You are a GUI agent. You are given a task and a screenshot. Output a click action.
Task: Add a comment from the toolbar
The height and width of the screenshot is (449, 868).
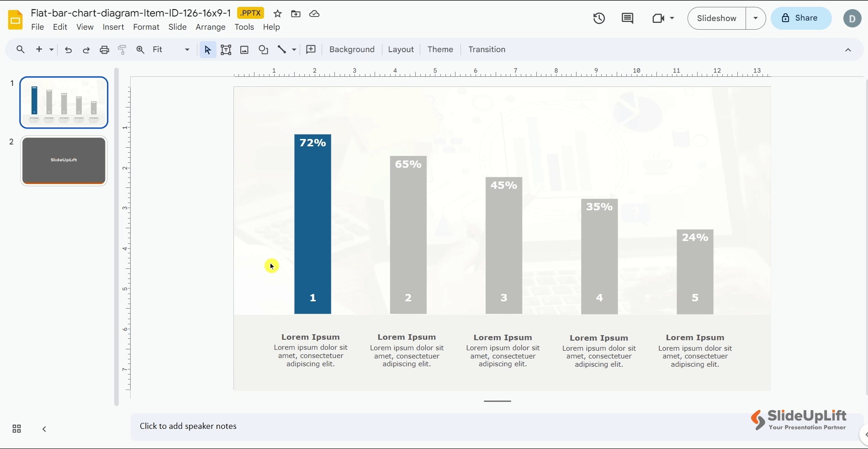[x=311, y=49]
